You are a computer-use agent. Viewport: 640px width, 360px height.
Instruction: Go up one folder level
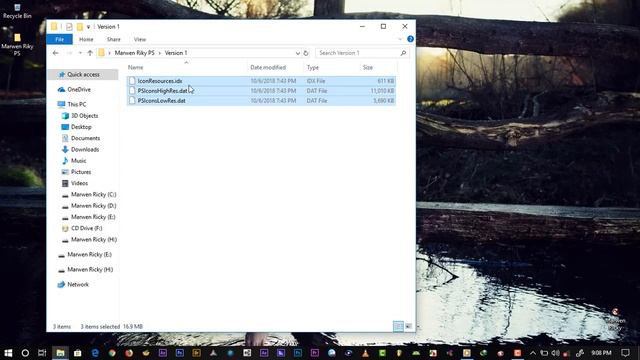click(90, 53)
